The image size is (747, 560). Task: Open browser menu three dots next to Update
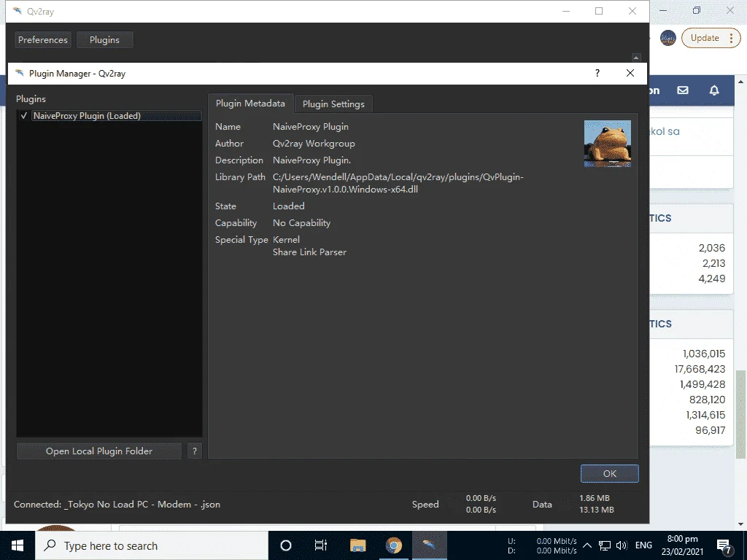[731, 38]
